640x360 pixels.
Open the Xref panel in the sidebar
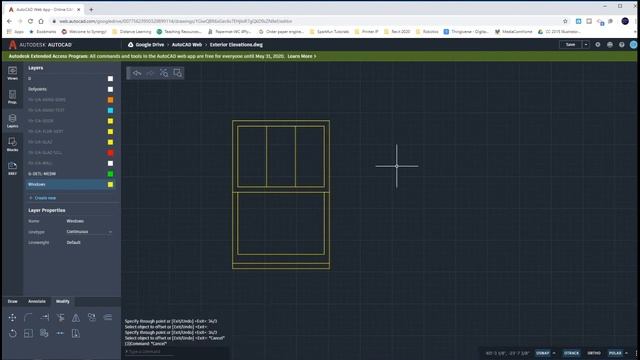12,168
